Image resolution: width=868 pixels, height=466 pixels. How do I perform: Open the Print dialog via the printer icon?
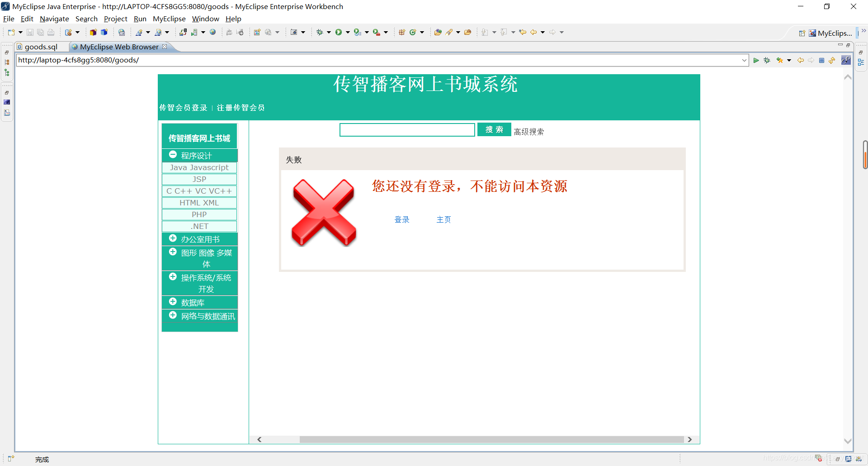51,32
